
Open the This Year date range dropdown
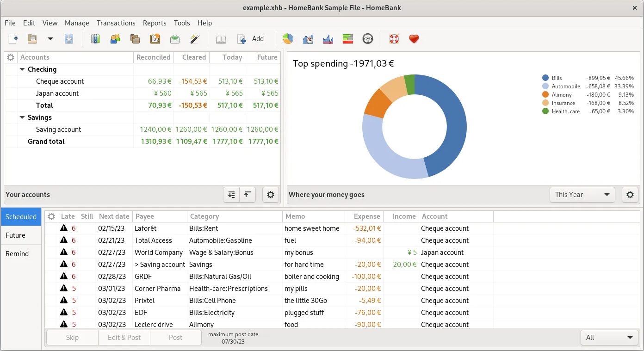[x=582, y=195]
